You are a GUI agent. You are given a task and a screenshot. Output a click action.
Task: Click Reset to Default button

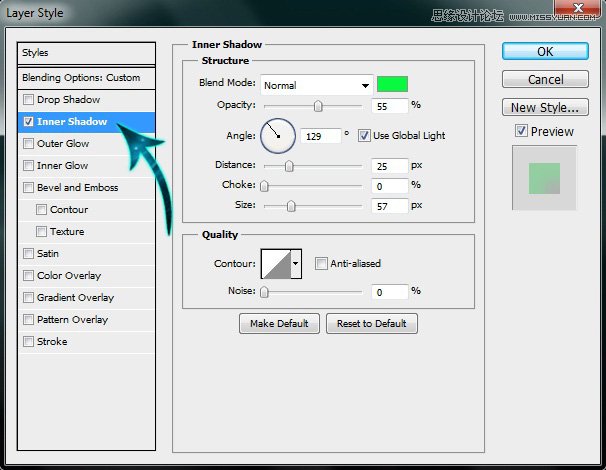pos(372,324)
